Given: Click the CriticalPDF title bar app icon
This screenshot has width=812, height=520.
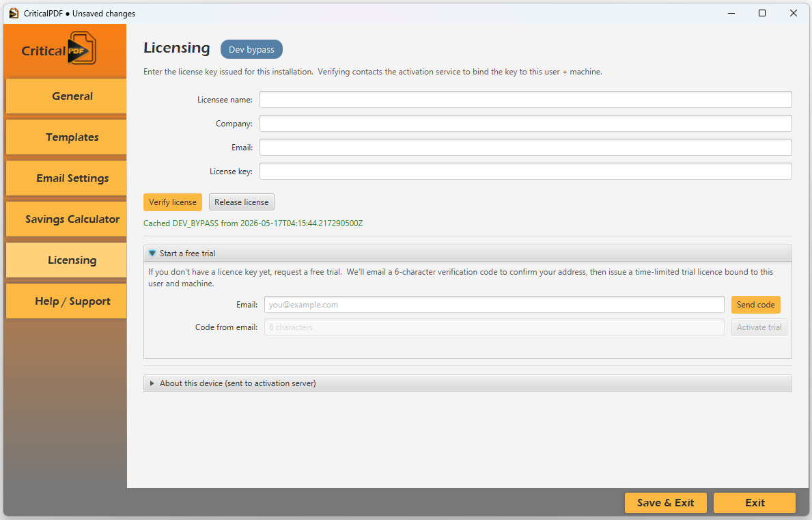Looking at the screenshot, I should click(14, 14).
